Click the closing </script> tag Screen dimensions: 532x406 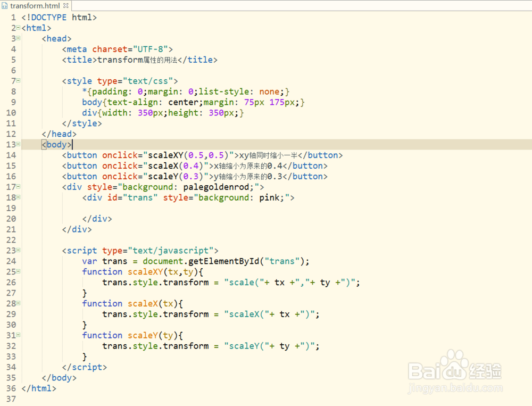click(85, 367)
